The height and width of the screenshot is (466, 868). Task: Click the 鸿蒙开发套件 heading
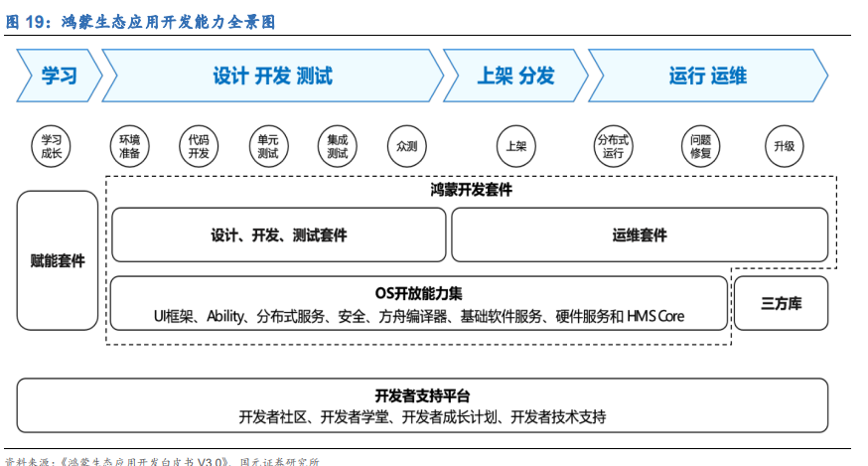pos(471,190)
